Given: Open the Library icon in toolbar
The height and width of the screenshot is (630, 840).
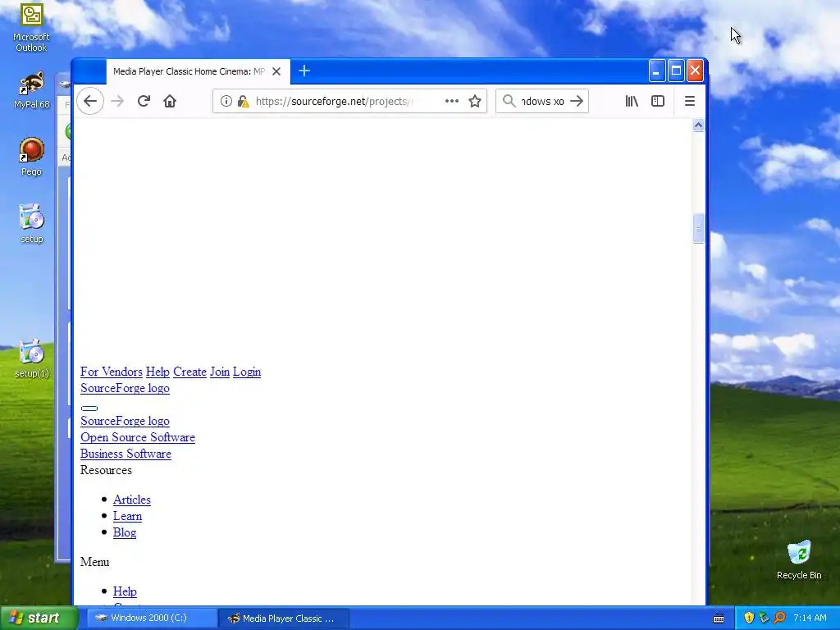Looking at the screenshot, I should (632, 101).
